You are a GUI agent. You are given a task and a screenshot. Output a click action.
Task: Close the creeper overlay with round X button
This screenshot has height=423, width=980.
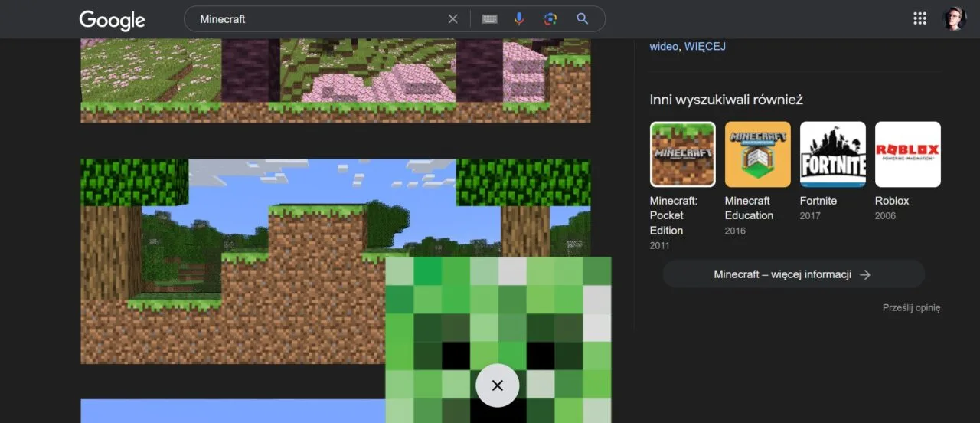click(x=497, y=385)
